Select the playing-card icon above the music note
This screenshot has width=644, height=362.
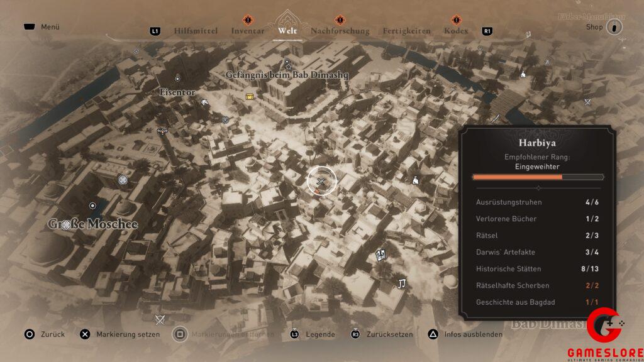pyautogui.click(x=380, y=255)
